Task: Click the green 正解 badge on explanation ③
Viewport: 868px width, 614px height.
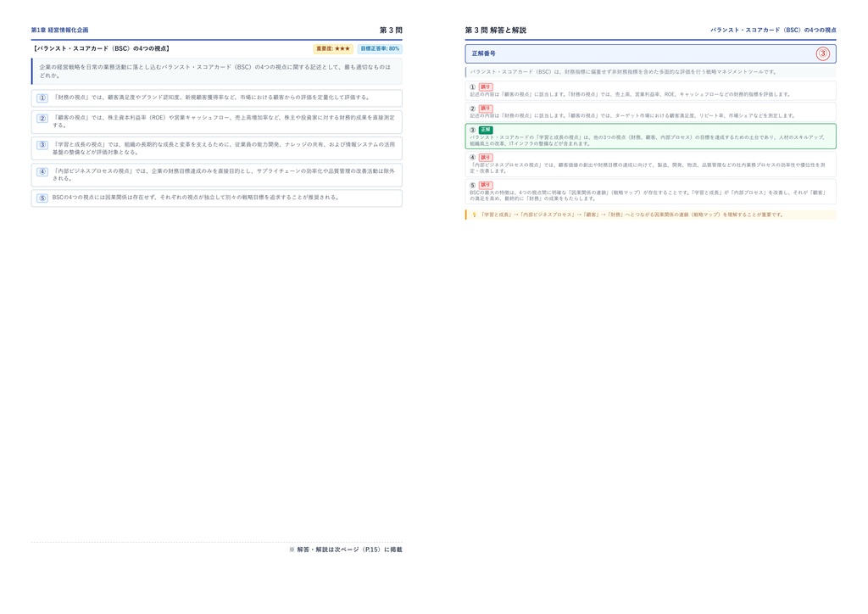Action: click(486, 130)
